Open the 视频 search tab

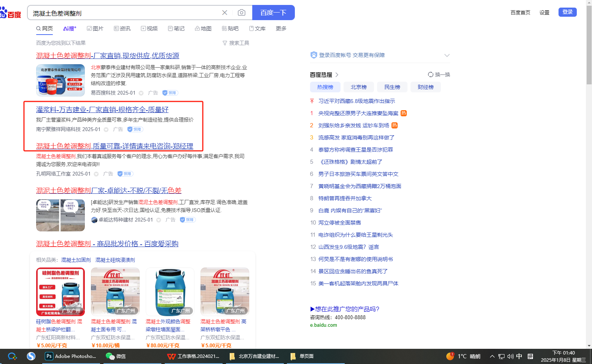tap(149, 28)
